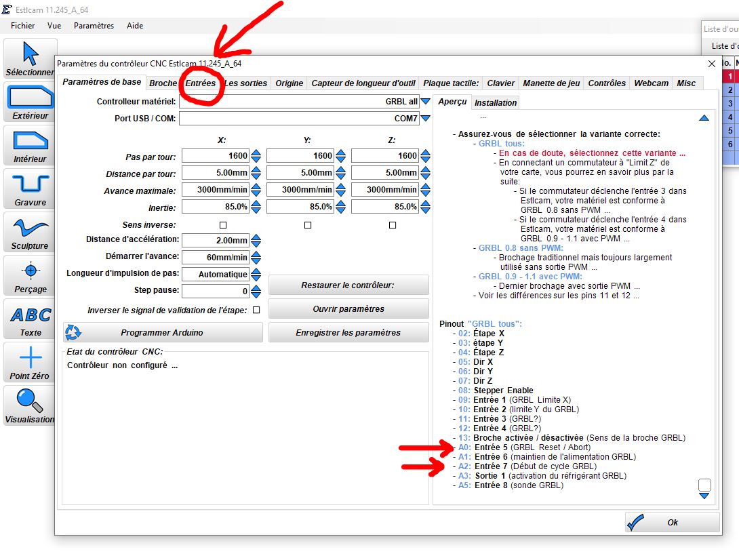739x560 pixels.
Task: Check Inverser le signal de validation de l'étape
Action: click(x=256, y=310)
